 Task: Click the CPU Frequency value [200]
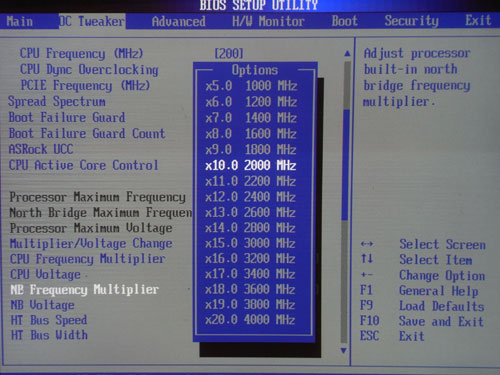pyautogui.click(x=229, y=53)
